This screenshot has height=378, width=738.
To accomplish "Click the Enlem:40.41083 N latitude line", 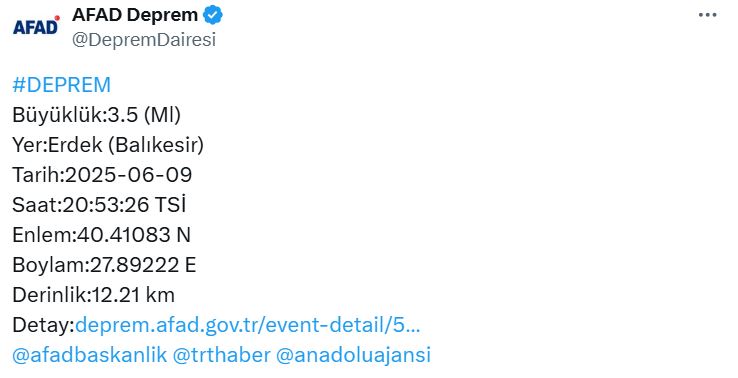I will [x=101, y=235].
